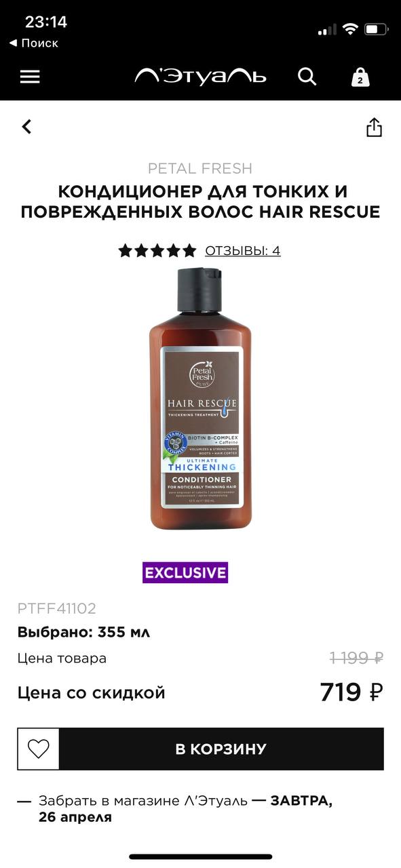
Task: Open the Petal Fresh brand link
Action: click(200, 168)
